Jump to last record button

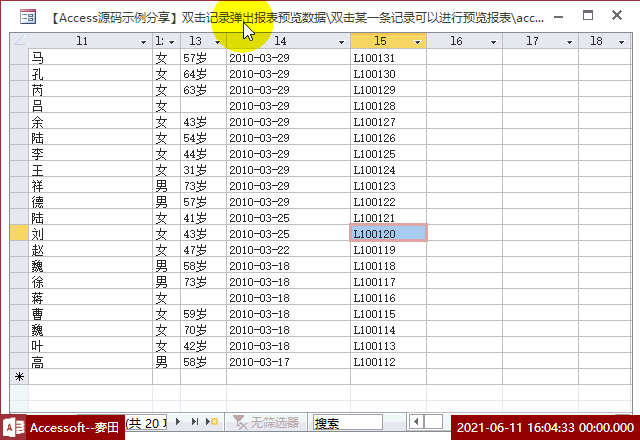[195, 422]
